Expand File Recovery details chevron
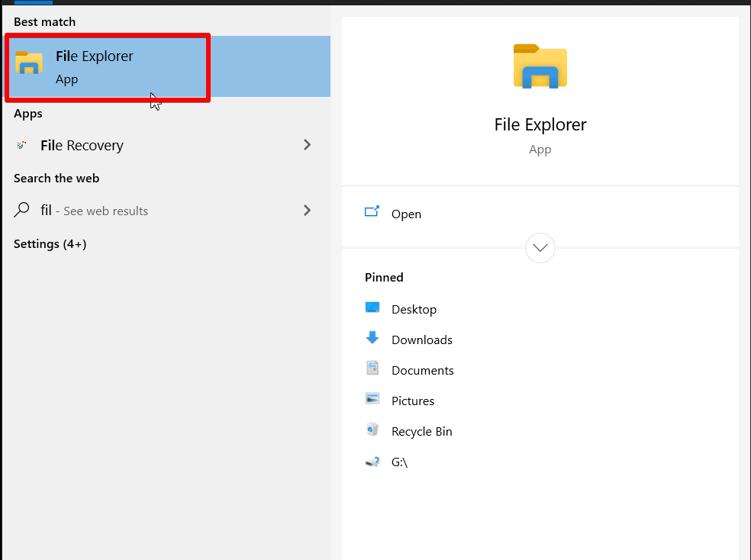The width and height of the screenshot is (751, 560). point(307,144)
